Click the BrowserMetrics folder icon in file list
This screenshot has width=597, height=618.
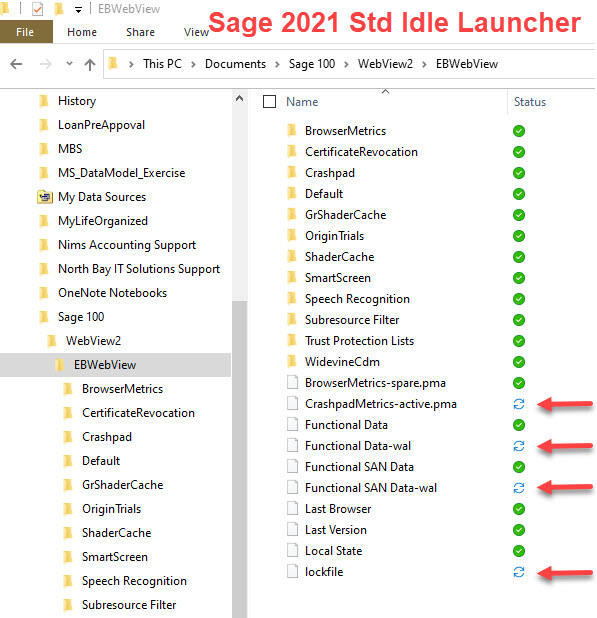tap(292, 130)
